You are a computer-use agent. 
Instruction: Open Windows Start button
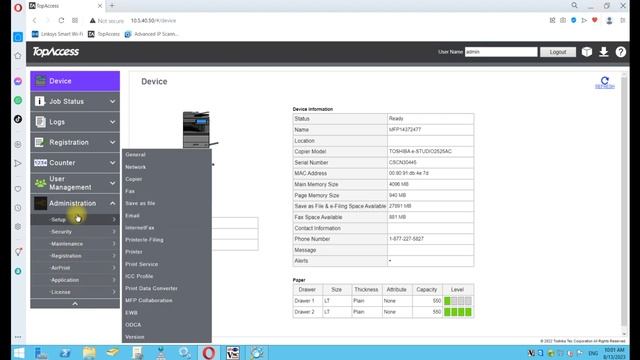19,353
